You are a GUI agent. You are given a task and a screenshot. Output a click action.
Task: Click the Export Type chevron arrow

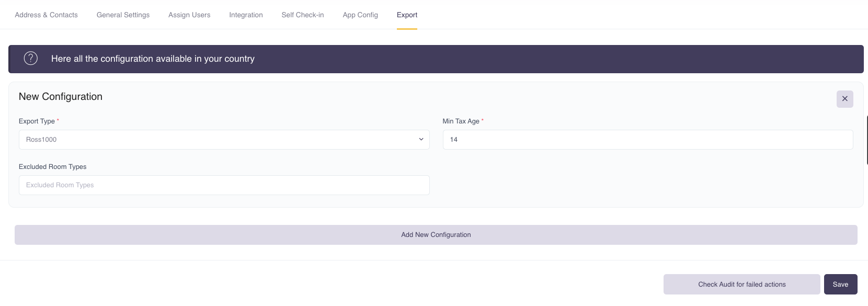[x=421, y=140]
